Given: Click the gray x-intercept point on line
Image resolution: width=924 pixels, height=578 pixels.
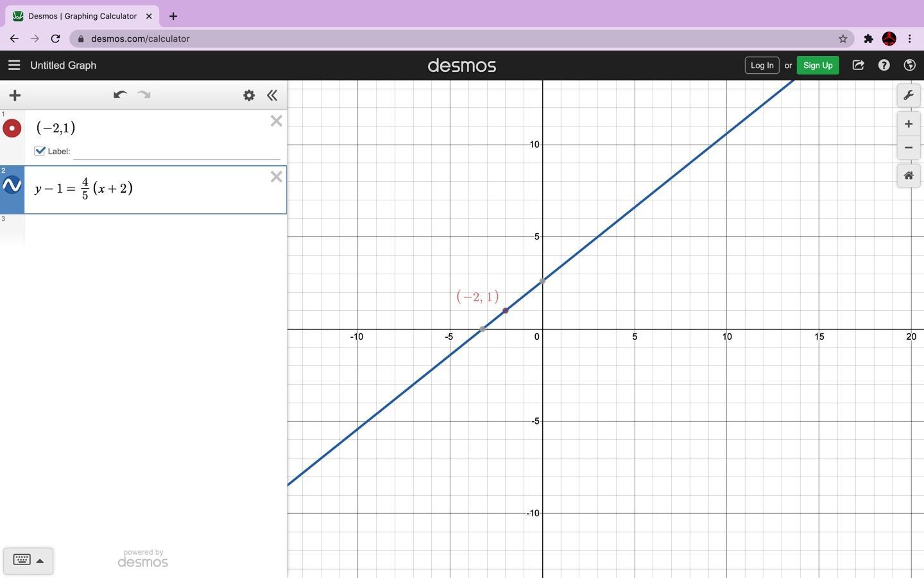Looking at the screenshot, I should [483, 329].
